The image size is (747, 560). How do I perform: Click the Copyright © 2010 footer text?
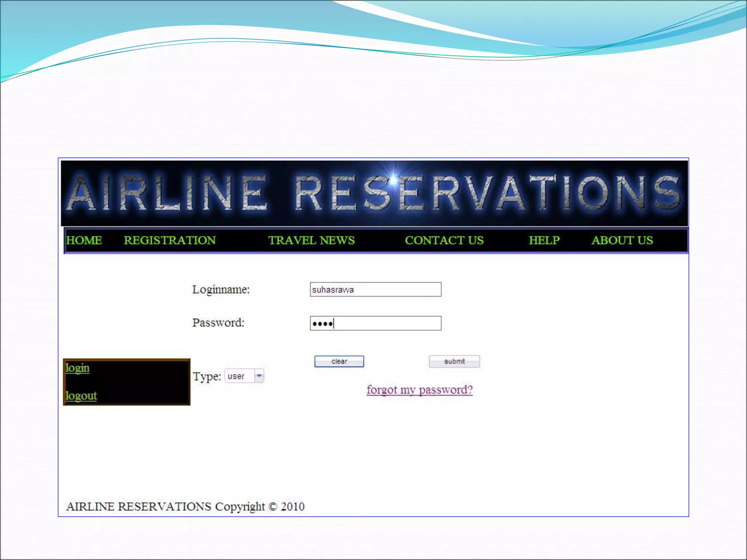(260, 506)
